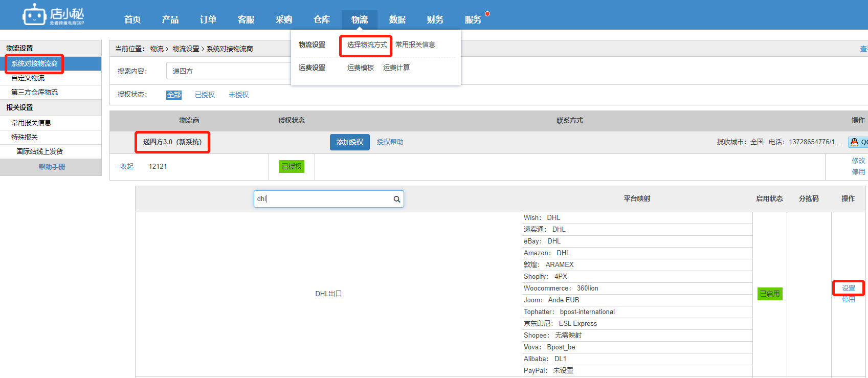This screenshot has height=378, width=868.
Task: Click the search magnifier icon in dhl field
Action: pos(396,199)
